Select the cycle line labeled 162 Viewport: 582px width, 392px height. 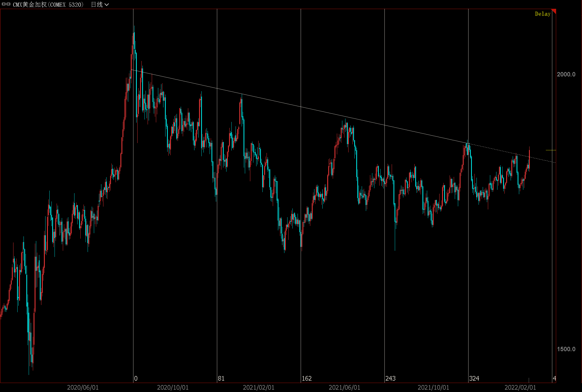click(x=301, y=284)
